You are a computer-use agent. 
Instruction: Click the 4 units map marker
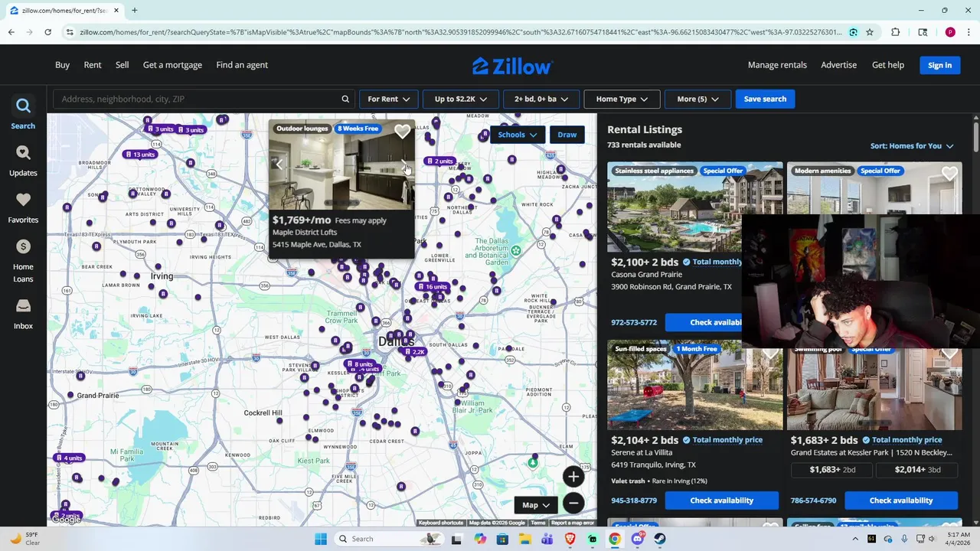pyautogui.click(x=68, y=458)
